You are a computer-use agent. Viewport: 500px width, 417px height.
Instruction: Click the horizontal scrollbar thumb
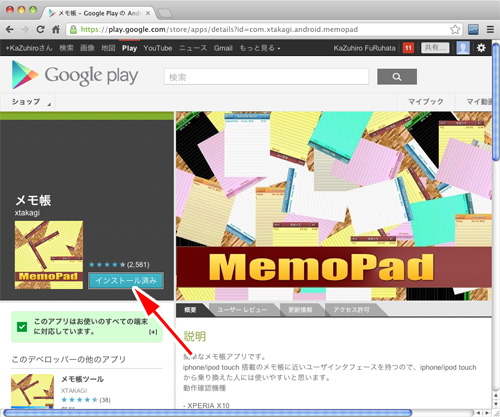tap(207, 413)
